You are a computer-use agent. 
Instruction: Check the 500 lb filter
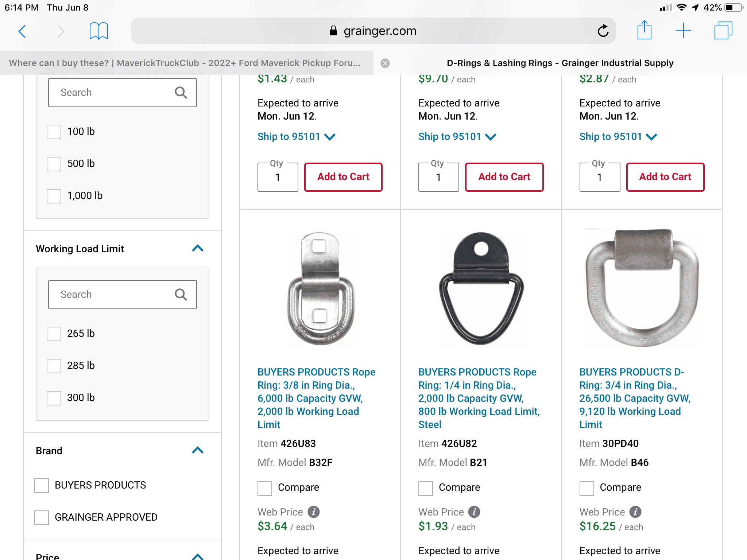tap(54, 164)
